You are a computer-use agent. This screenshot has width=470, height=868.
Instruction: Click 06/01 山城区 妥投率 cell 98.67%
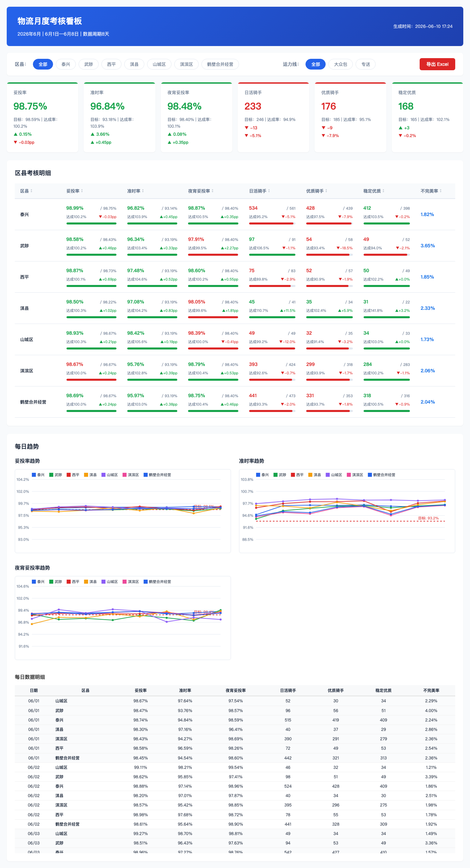140,701
